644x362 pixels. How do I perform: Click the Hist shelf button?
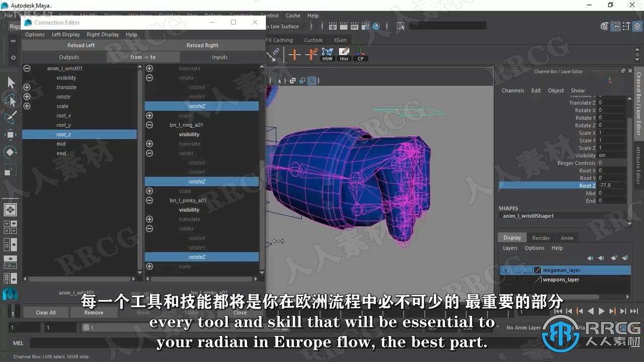point(344,54)
